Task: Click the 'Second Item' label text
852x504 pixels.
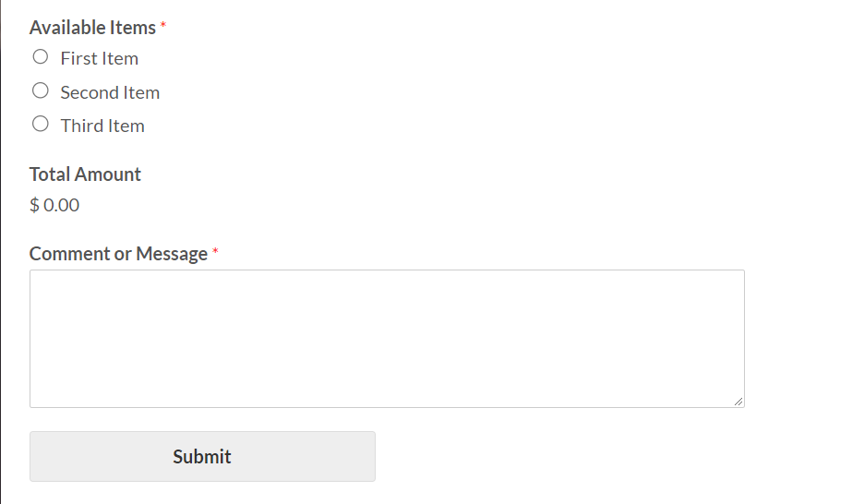Action: (x=110, y=92)
